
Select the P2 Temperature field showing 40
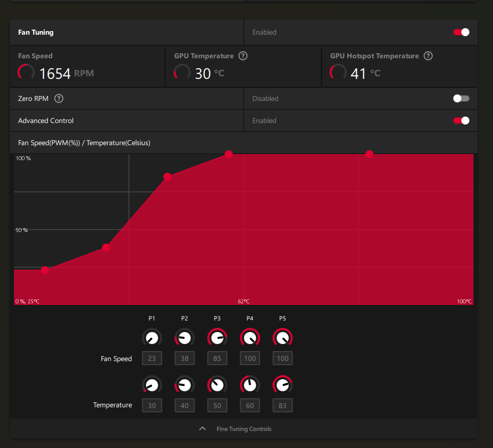(184, 405)
